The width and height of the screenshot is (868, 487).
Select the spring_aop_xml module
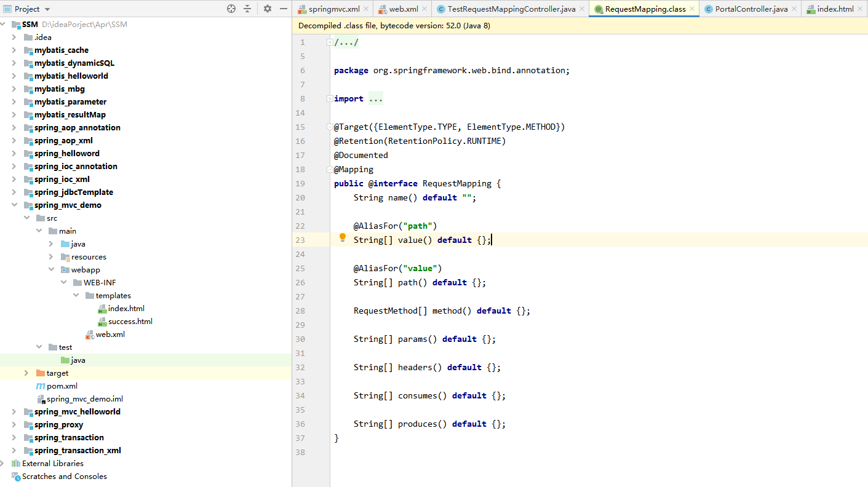pyautogui.click(x=64, y=141)
